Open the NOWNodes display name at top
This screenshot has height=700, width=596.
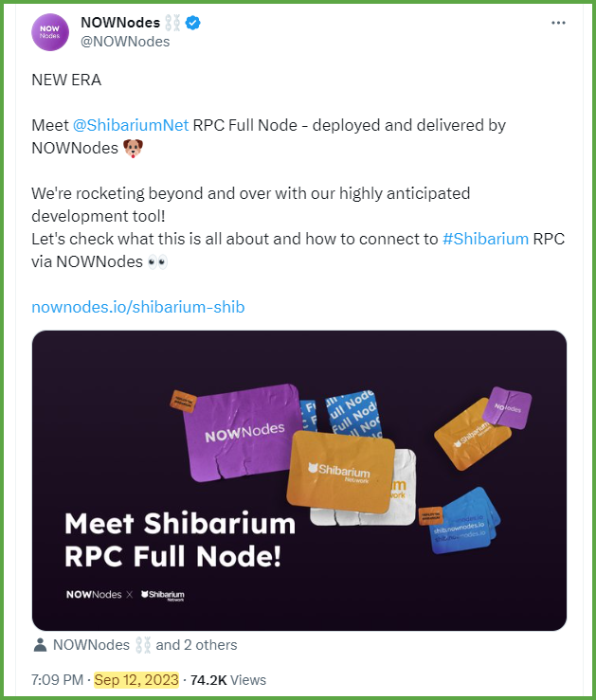tap(120, 23)
